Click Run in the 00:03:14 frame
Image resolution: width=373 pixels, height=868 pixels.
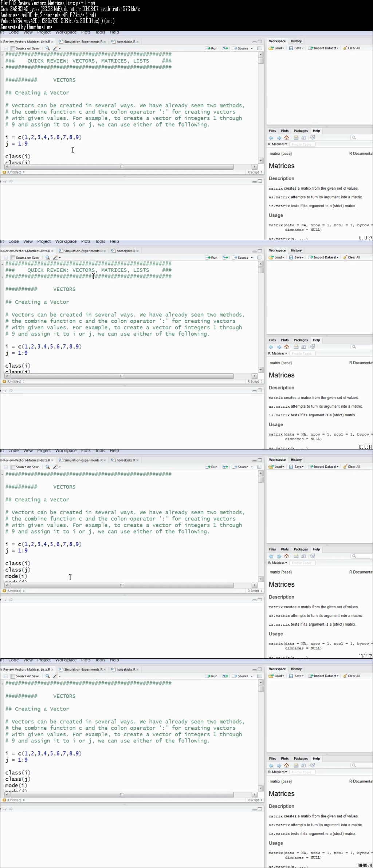[x=211, y=258]
